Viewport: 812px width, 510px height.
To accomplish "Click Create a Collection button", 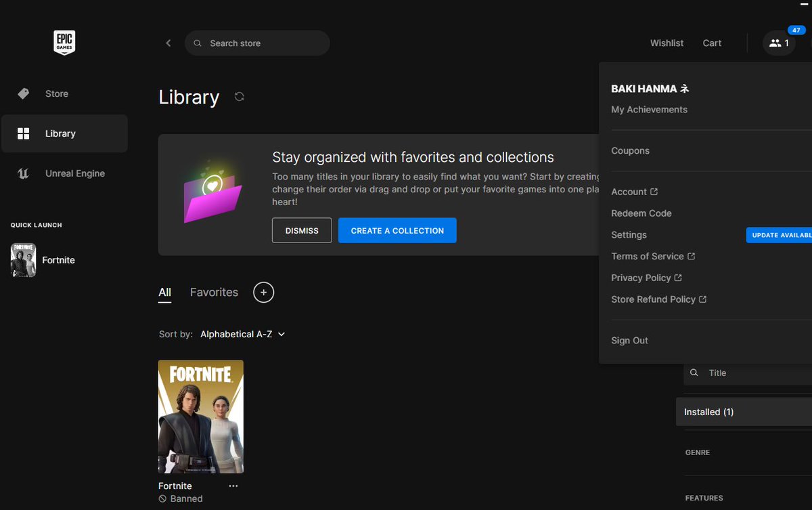I will pyautogui.click(x=397, y=230).
